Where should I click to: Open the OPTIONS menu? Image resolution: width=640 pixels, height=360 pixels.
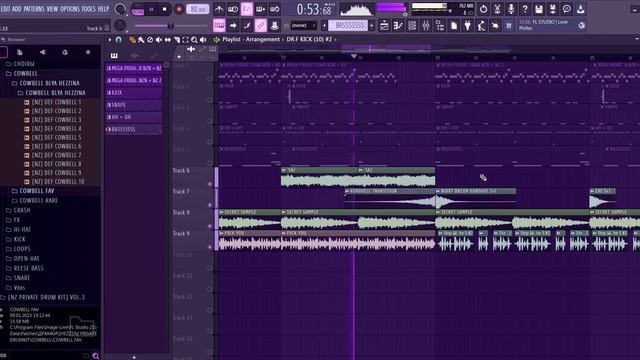pos(70,9)
